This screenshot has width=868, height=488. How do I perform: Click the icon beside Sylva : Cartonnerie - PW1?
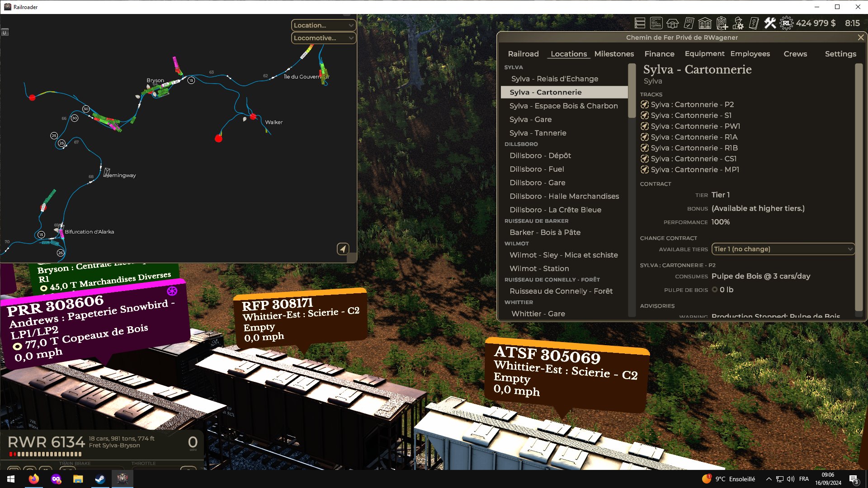645,126
